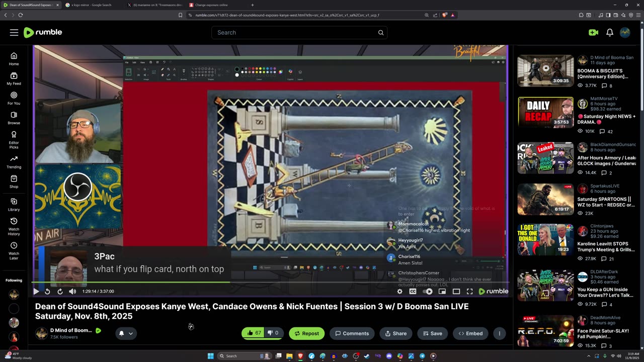Screen dimensions: 644x362
Task: Open the Daily Recap video thumbnail
Action: pyautogui.click(x=545, y=113)
